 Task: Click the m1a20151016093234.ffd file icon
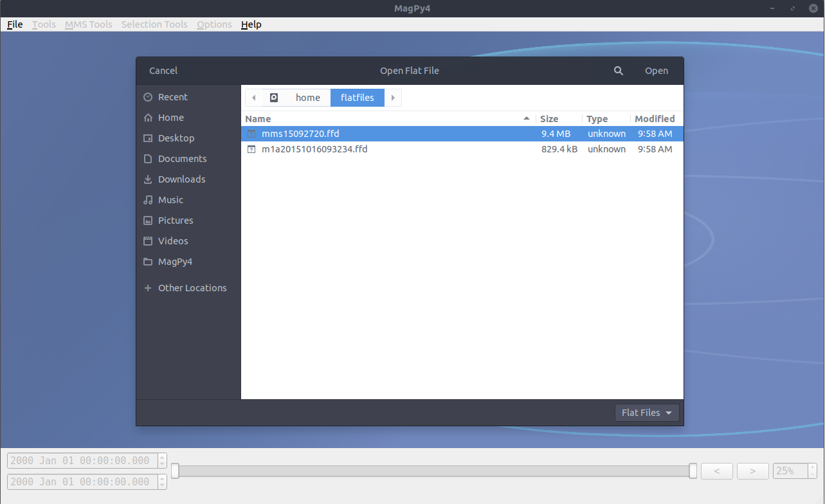pos(252,149)
